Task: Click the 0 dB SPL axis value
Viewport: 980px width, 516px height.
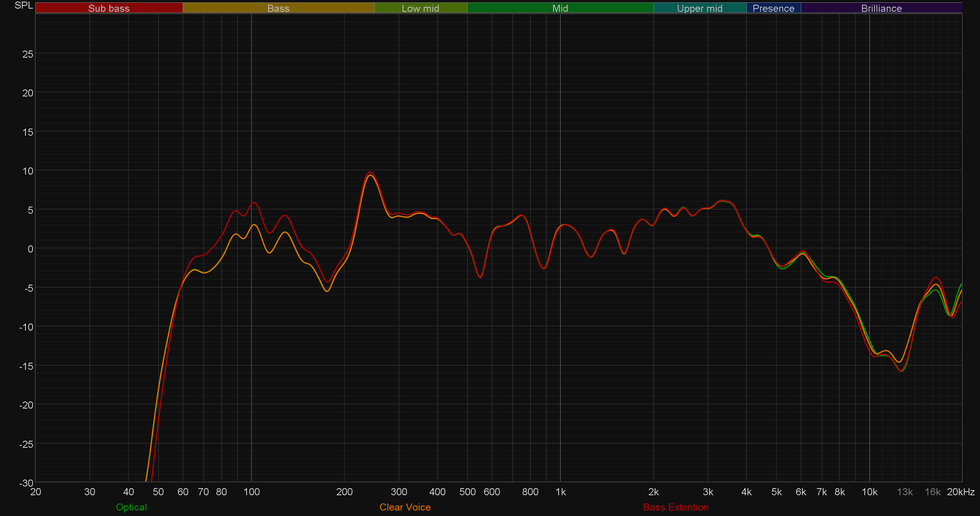Action: (30, 249)
